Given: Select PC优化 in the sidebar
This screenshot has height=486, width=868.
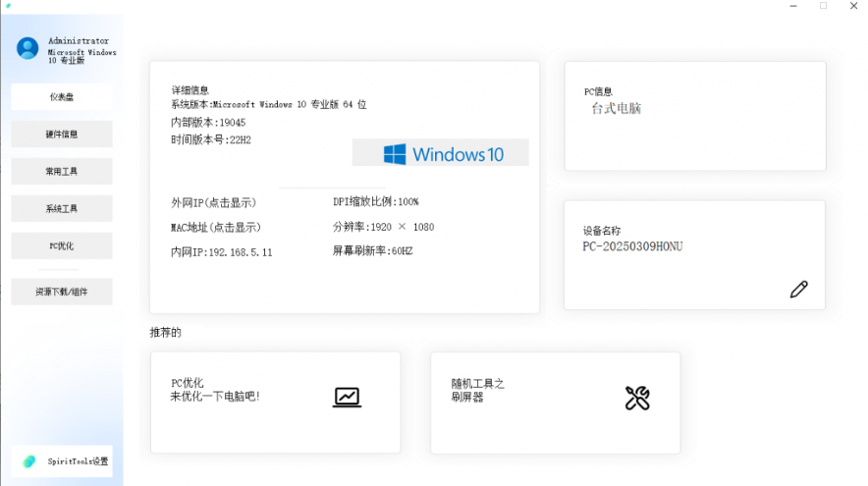Looking at the screenshot, I should click(x=62, y=245).
